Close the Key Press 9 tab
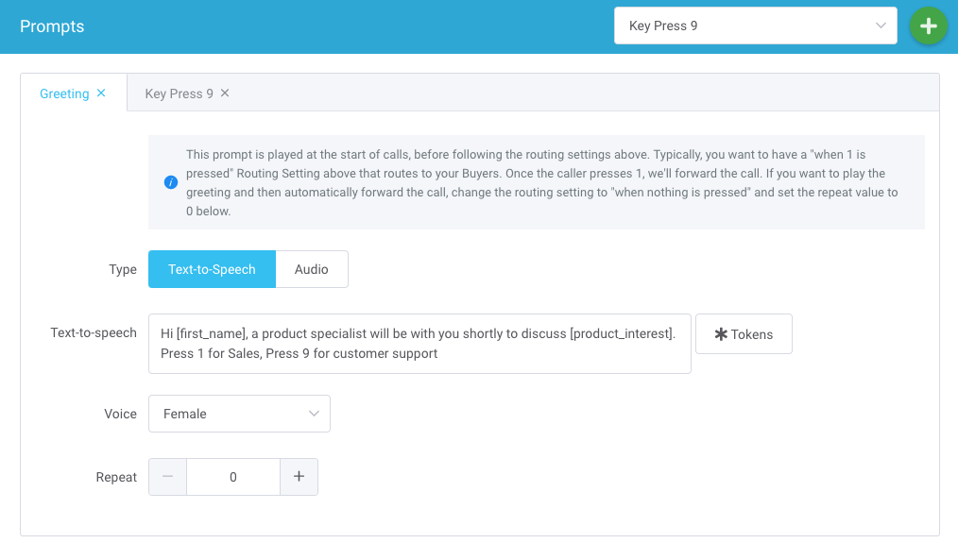The image size is (958, 560). tap(225, 93)
